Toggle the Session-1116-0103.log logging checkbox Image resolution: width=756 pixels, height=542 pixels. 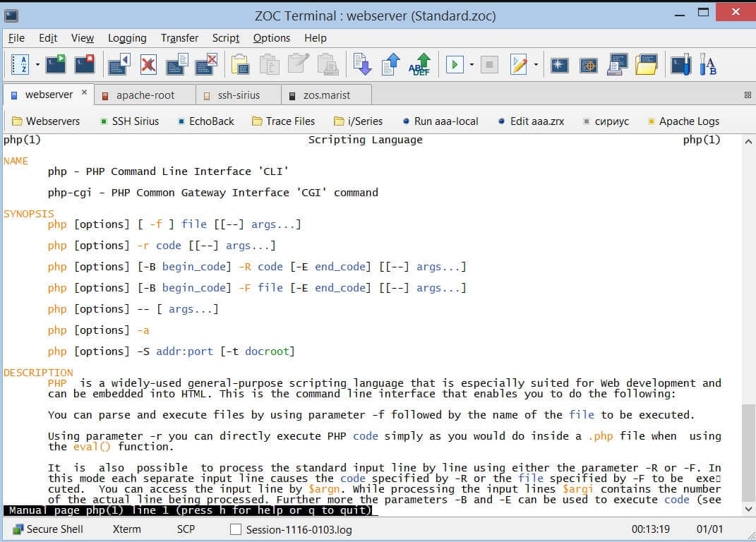(x=236, y=529)
